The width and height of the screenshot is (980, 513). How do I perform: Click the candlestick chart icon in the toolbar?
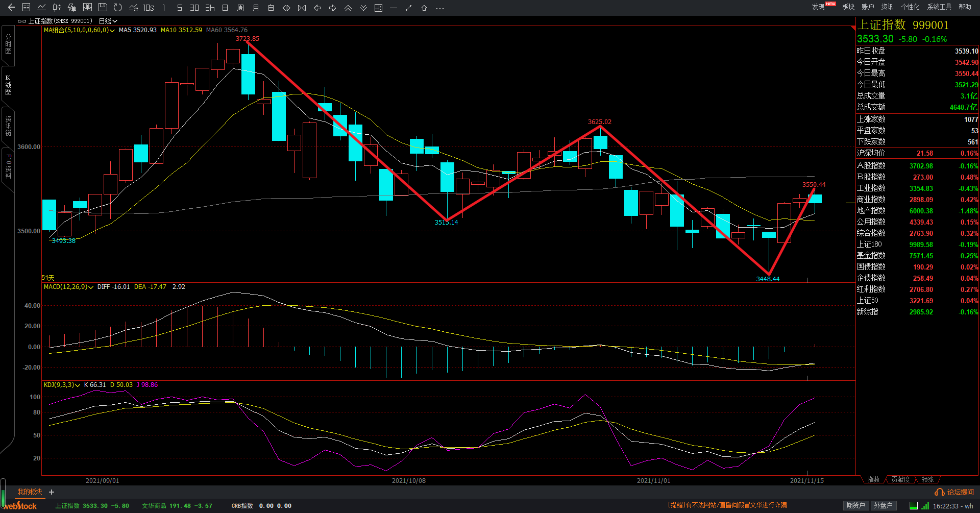(57, 8)
